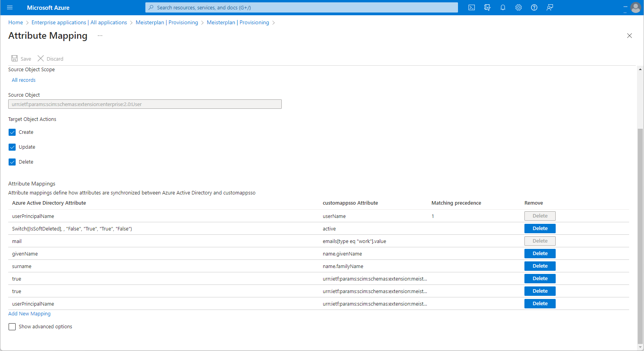Close the Attribute Mapping blade

pyautogui.click(x=629, y=36)
